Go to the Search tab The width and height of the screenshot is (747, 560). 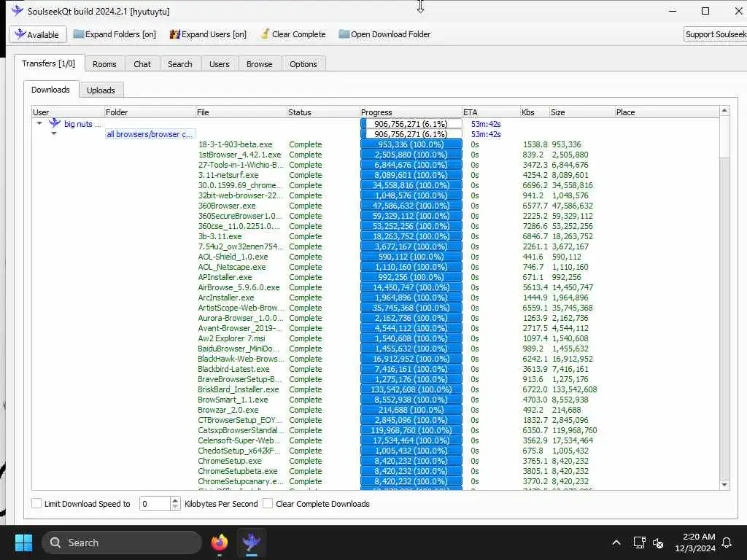[179, 64]
